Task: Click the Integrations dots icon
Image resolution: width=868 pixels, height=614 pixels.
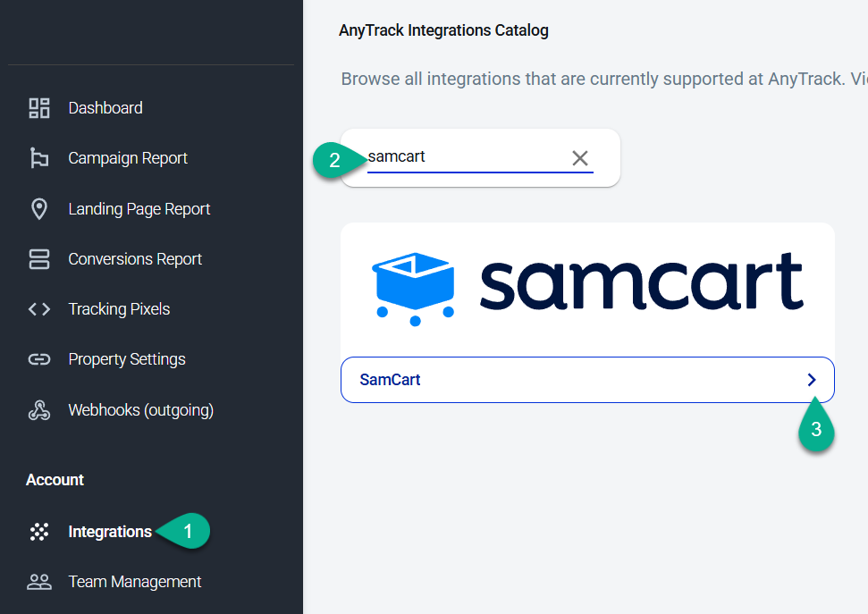Action: point(39,532)
